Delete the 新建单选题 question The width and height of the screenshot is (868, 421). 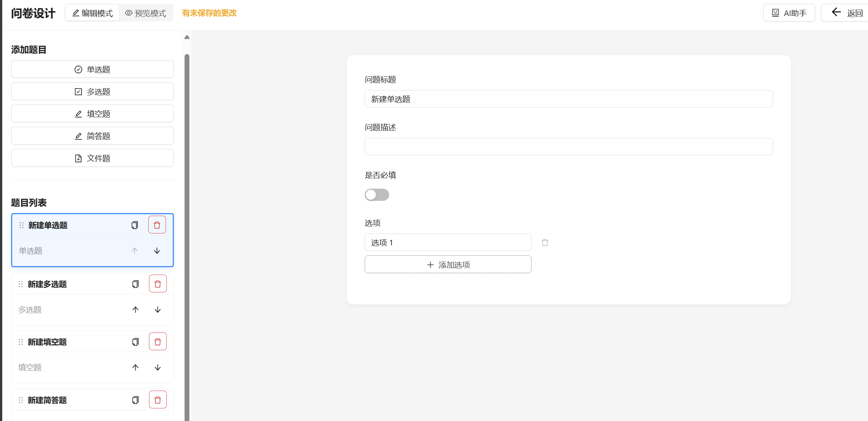click(x=157, y=225)
